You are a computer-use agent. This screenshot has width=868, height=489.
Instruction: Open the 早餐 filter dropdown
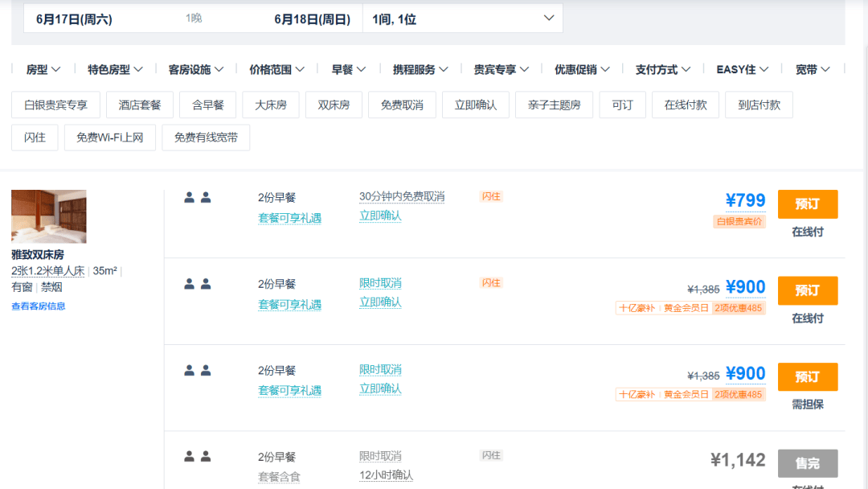pos(349,69)
